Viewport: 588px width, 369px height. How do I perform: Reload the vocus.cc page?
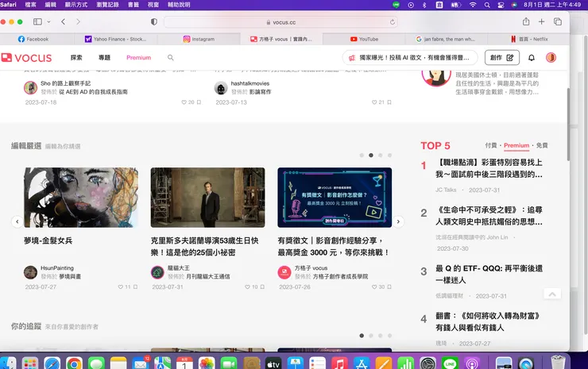393,22
